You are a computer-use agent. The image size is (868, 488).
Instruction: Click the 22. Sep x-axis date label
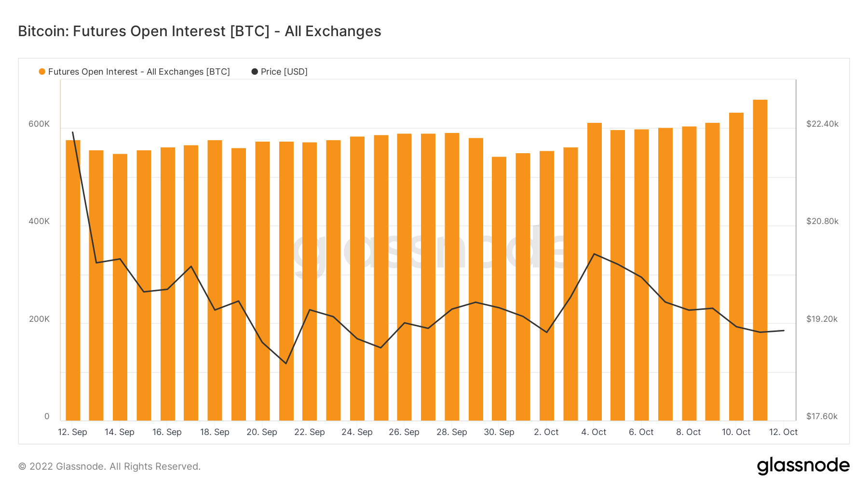point(310,432)
